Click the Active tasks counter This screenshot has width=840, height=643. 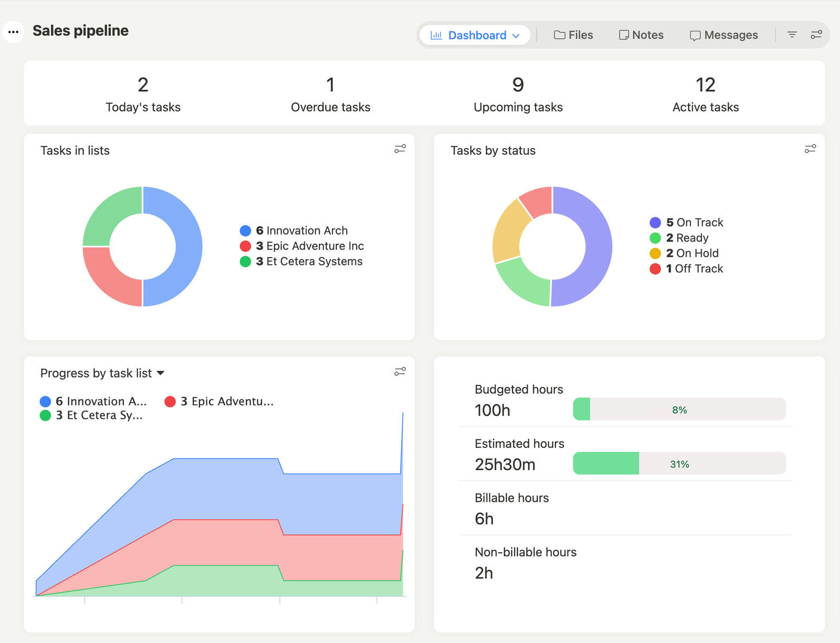[706, 94]
